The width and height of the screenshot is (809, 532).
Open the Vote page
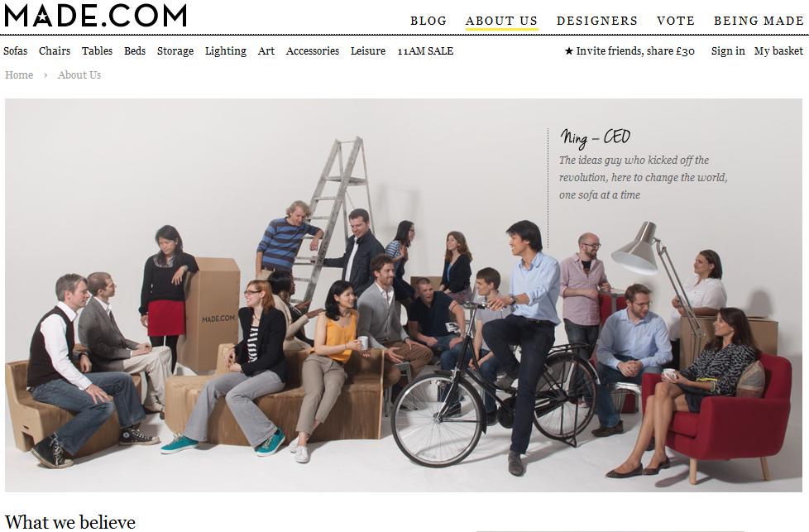coord(676,21)
